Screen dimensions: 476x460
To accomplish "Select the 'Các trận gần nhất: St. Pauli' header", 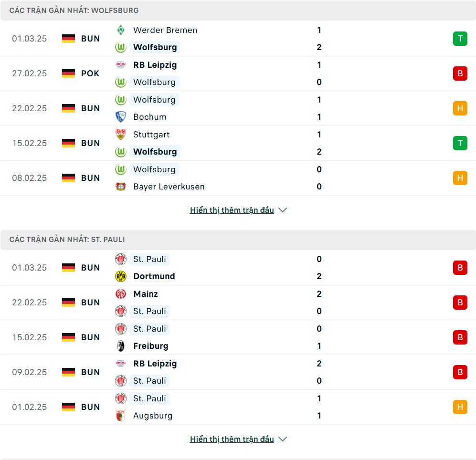I will (x=67, y=239).
